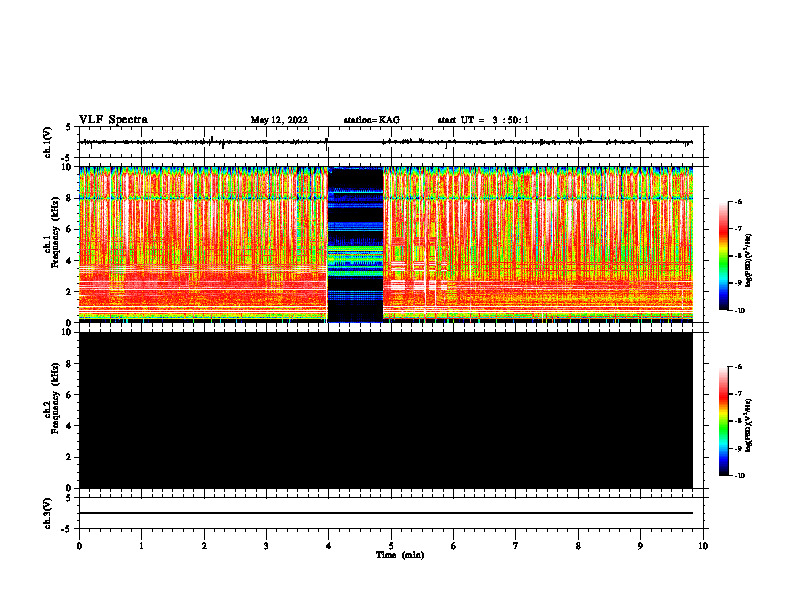792x612 pixels.
Task: Click the "ch.3(V)" axis label
Action: tap(48, 514)
